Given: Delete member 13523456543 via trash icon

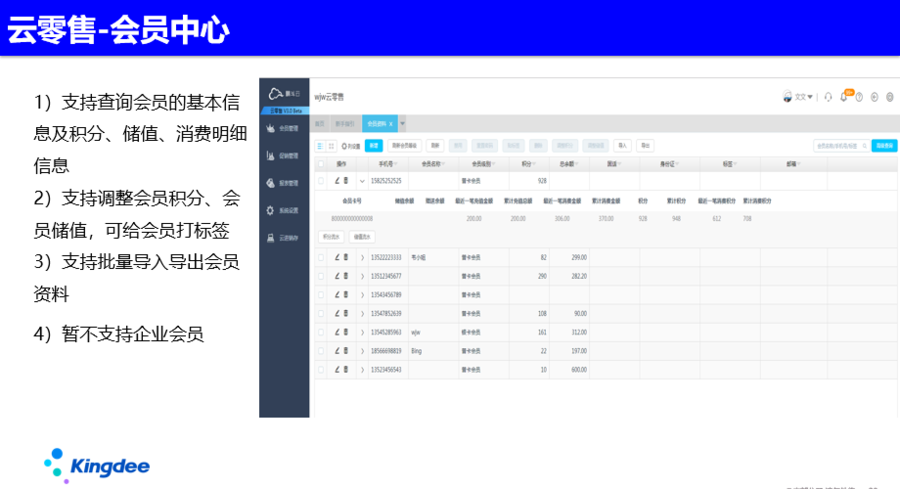Looking at the screenshot, I should (346, 370).
